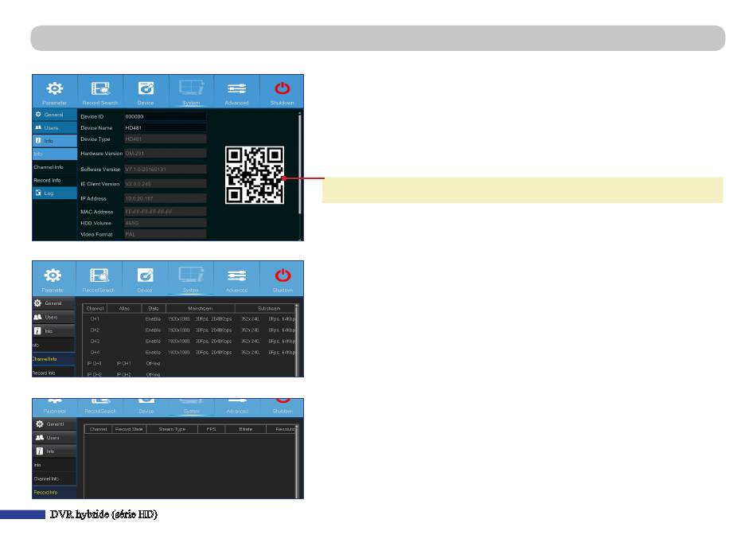Open Record Search icon in channel table screen
The width and height of the screenshot is (756, 535).
(x=99, y=275)
